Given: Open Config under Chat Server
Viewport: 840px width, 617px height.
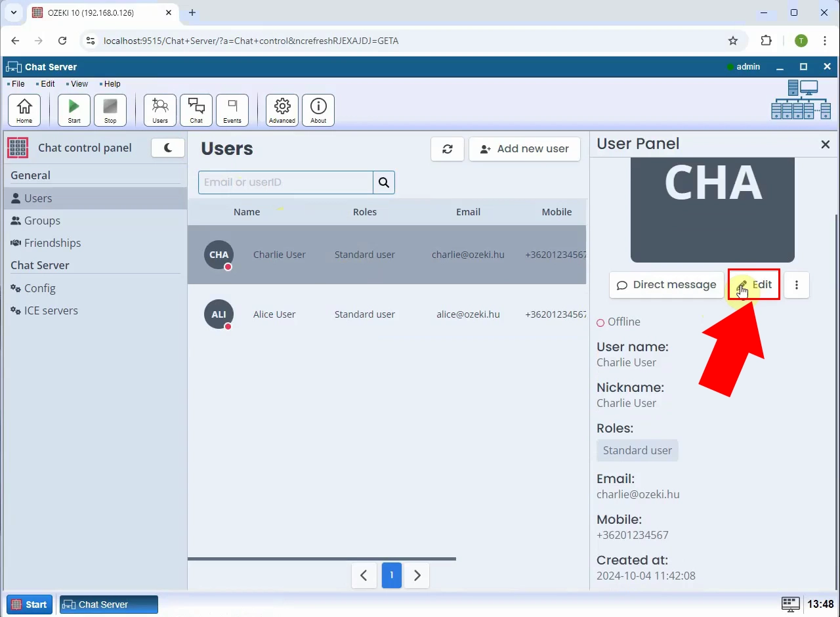Looking at the screenshot, I should click(95, 288).
